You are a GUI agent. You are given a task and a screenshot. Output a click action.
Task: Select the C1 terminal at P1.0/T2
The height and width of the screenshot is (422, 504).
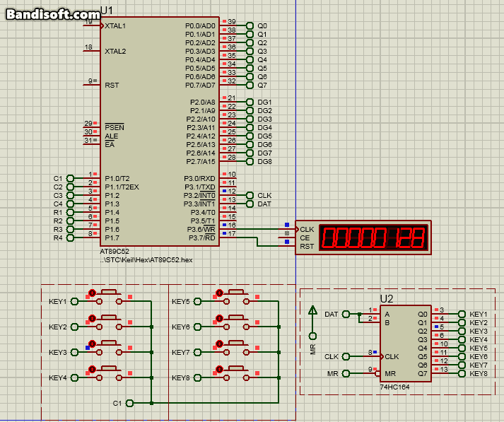70,178
